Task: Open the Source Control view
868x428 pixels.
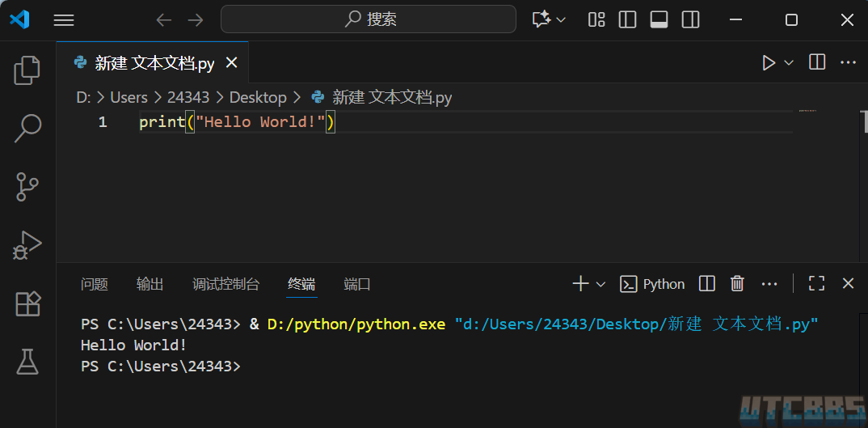Action: 27,186
